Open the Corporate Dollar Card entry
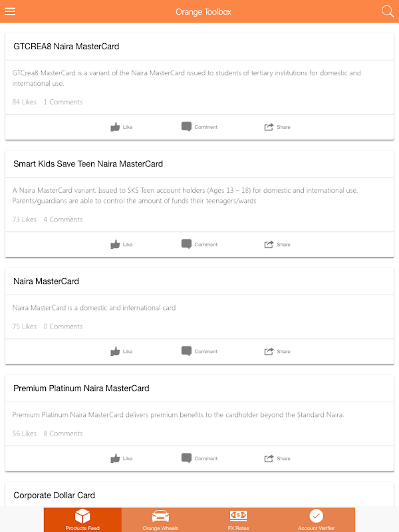This screenshot has width=399, height=532. pyautogui.click(x=55, y=495)
